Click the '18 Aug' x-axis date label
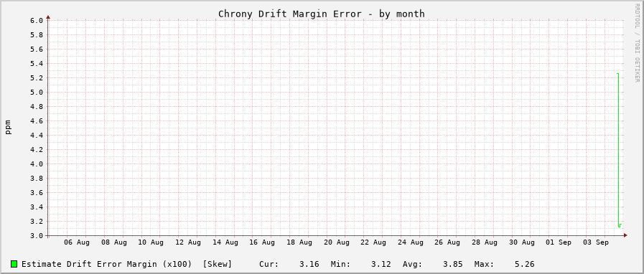 click(x=299, y=243)
